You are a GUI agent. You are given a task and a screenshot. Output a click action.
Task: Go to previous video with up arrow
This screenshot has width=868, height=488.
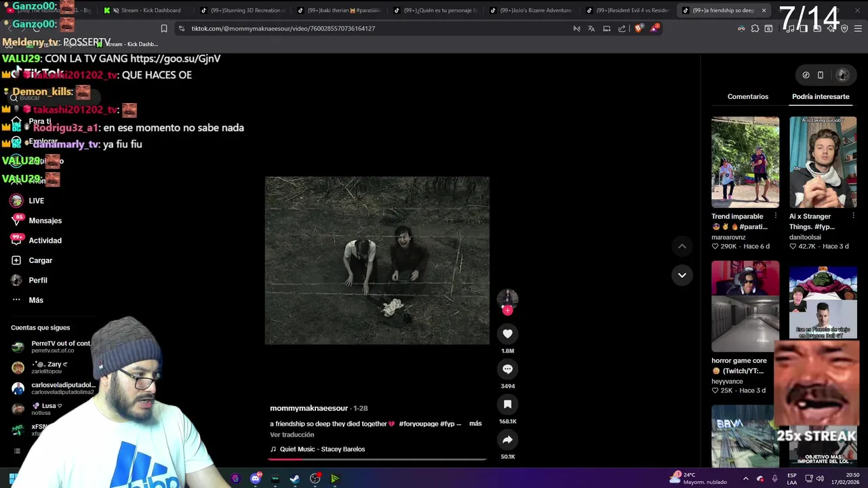click(682, 246)
